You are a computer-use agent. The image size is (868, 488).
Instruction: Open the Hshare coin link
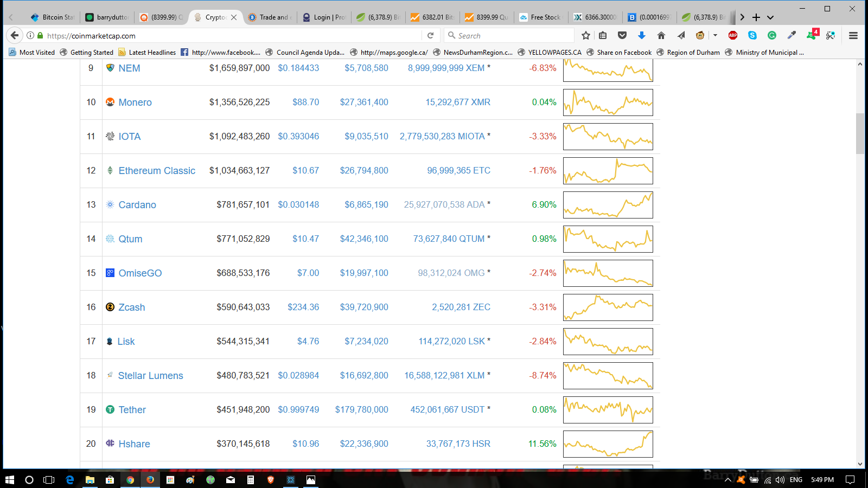click(x=134, y=444)
